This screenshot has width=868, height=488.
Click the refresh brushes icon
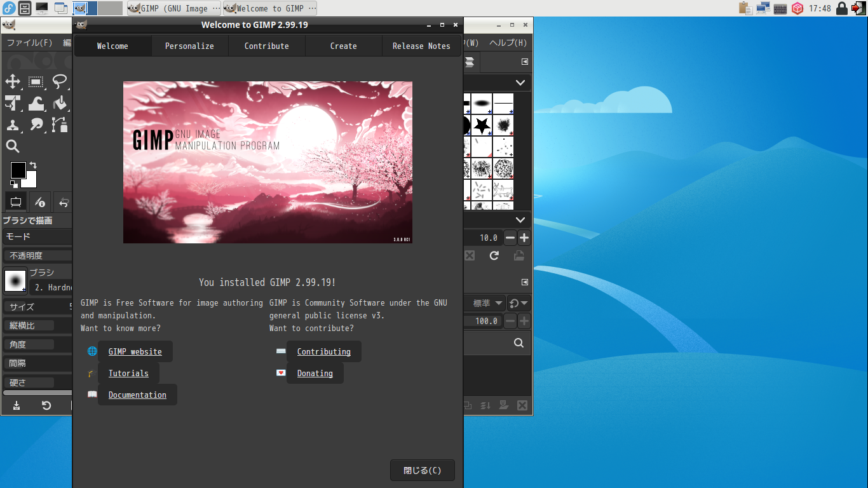(494, 255)
